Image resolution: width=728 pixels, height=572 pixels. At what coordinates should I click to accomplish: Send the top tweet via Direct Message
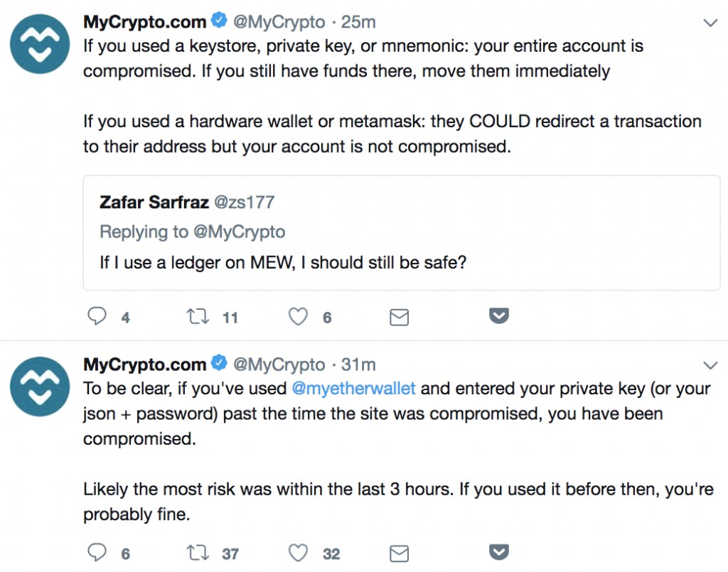click(x=399, y=316)
